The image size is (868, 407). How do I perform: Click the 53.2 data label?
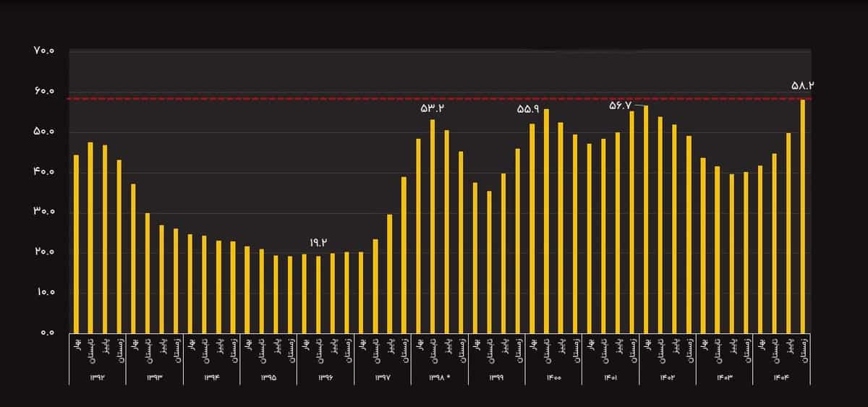click(x=432, y=108)
